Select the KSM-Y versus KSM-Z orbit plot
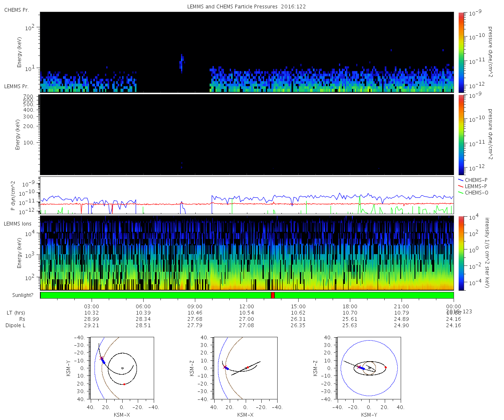Image resolution: width=504 pixels, height=420 pixels. coord(369,368)
